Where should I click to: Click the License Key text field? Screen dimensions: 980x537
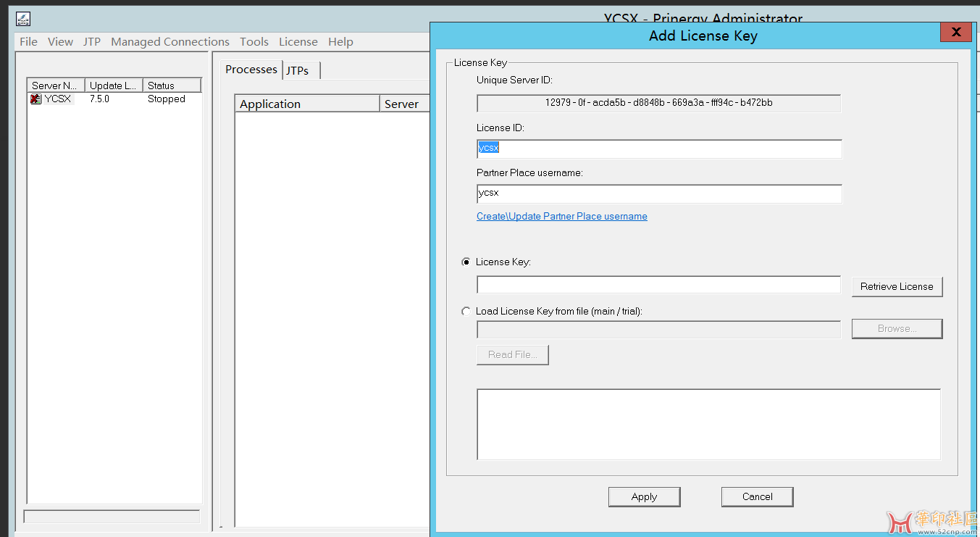pos(658,285)
